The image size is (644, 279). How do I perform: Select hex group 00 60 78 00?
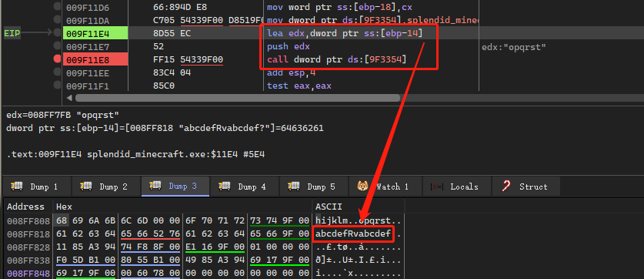(150, 274)
